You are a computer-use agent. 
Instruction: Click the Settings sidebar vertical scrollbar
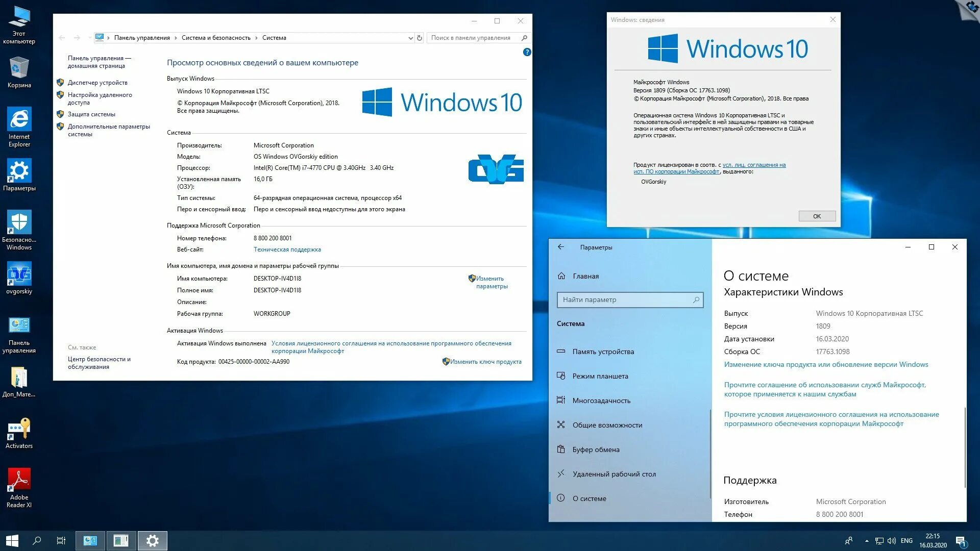click(710, 454)
